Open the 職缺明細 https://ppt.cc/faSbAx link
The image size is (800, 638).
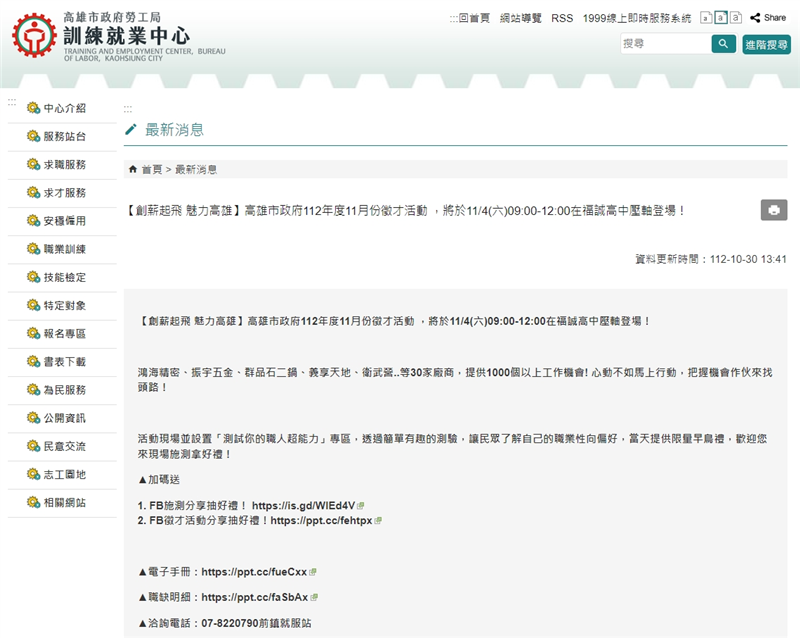[x=255, y=597]
